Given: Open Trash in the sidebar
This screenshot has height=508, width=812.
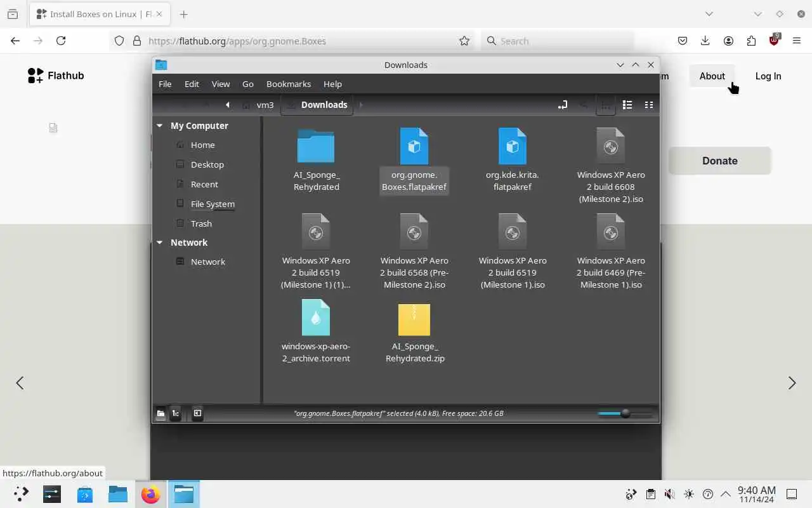Looking at the screenshot, I should click(x=201, y=224).
